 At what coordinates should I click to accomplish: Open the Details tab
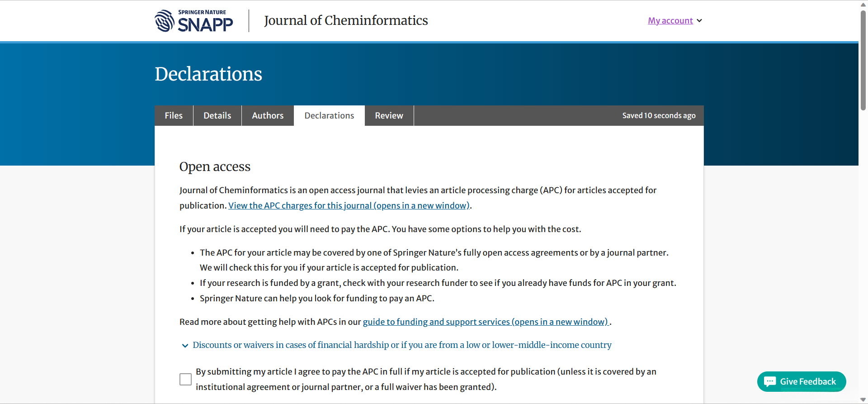tap(217, 116)
